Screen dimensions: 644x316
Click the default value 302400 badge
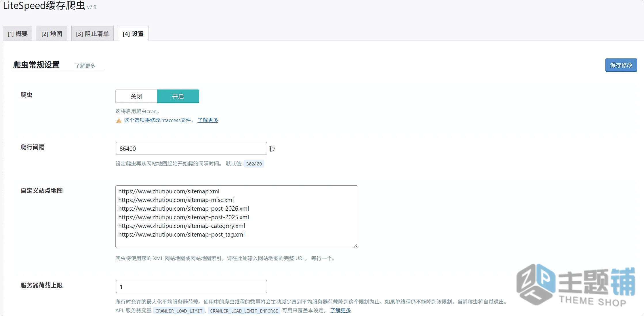[x=254, y=164]
